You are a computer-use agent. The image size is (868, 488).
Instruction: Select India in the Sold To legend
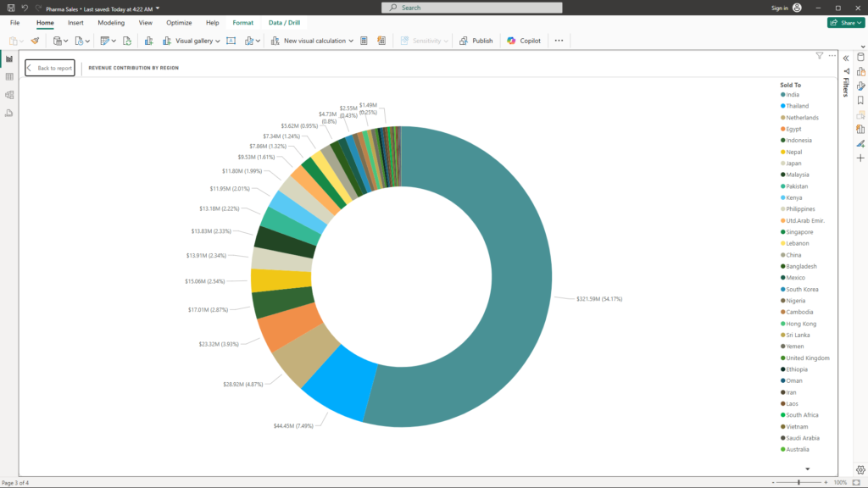(792, 95)
